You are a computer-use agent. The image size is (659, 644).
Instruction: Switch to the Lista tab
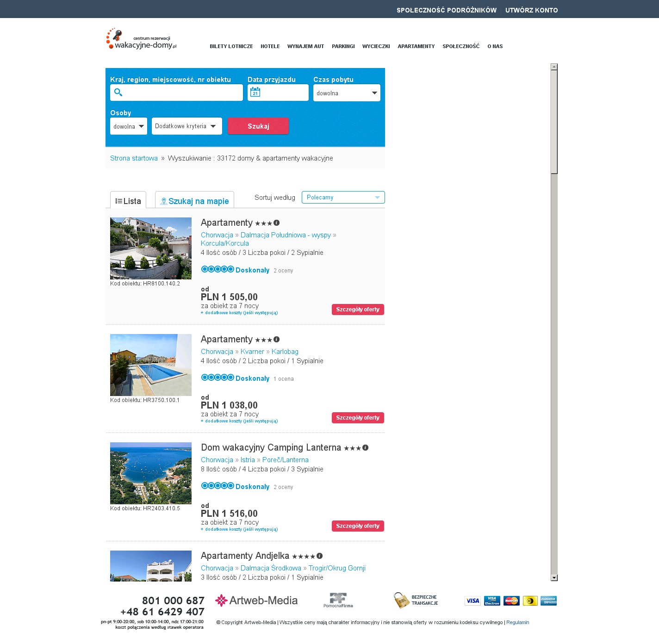click(x=128, y=200)
